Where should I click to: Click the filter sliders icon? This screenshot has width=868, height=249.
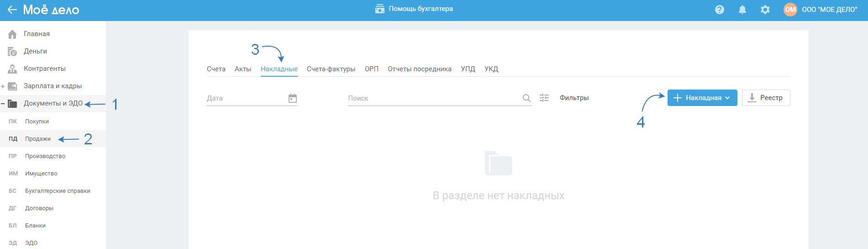point(544,98)
